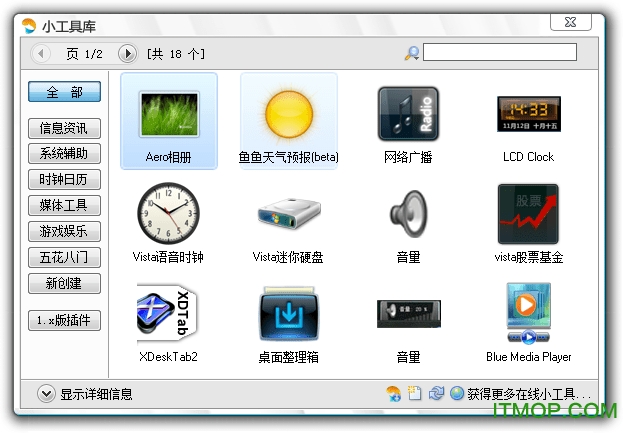The width and height of the screenshot is (623, 436).
Task: Switch to the 时钟日历 category
Action: pyautogui.click(x=64, y=179)
